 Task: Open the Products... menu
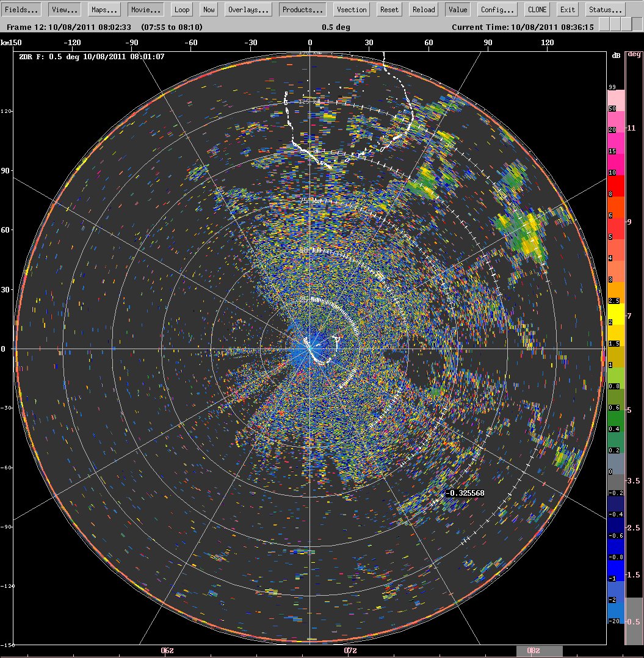tap(303, 10)
